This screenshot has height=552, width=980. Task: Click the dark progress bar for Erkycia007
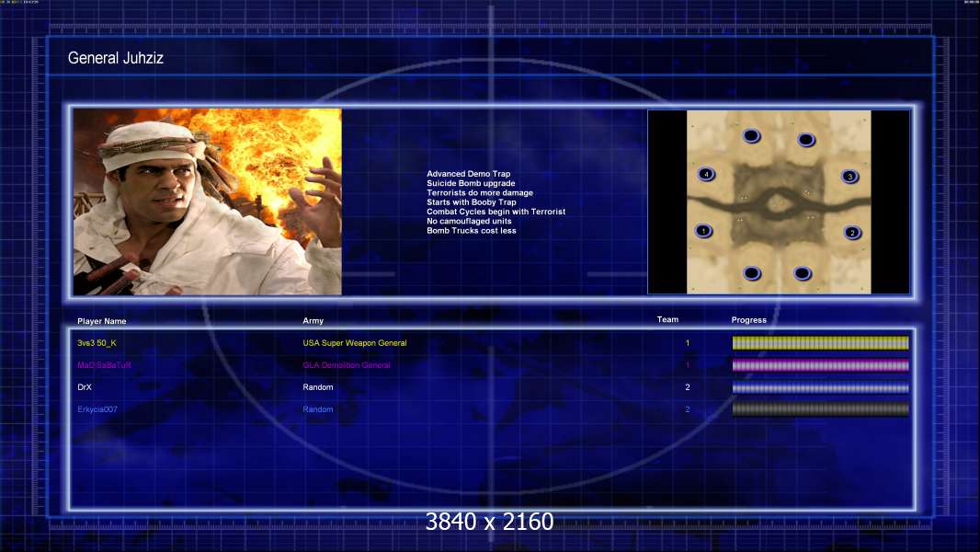point(820,409)
